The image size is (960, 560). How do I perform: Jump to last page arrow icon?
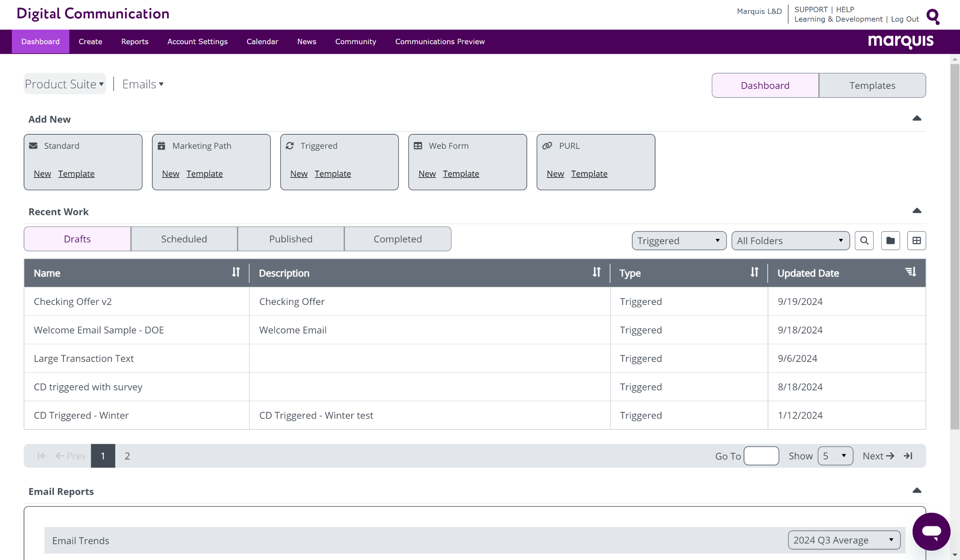pyautogui.click(x=908, y=456)
